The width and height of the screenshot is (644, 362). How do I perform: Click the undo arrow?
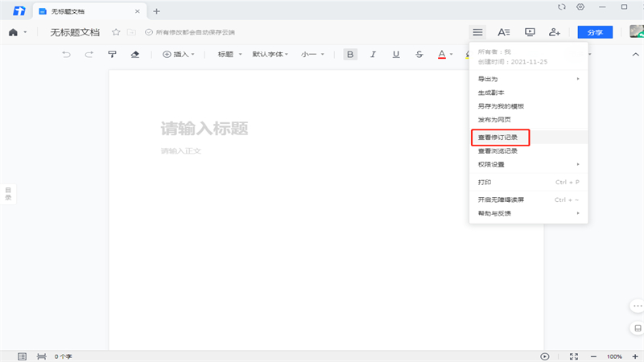[x=66, y=54]
